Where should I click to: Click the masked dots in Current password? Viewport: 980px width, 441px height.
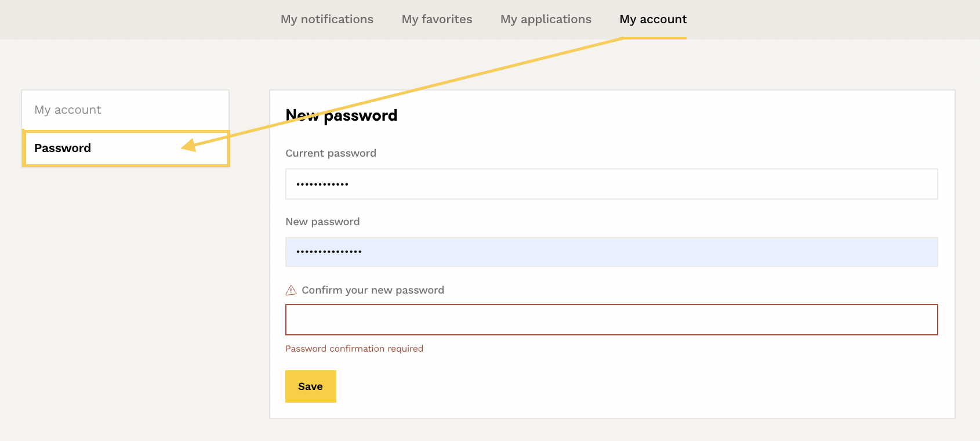322,185
